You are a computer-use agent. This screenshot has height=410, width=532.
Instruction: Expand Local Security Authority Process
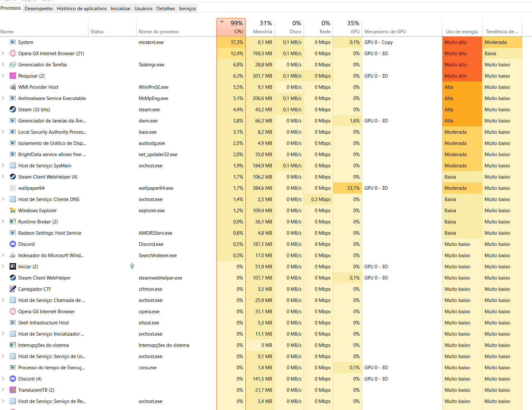click(x=3, y=132)
